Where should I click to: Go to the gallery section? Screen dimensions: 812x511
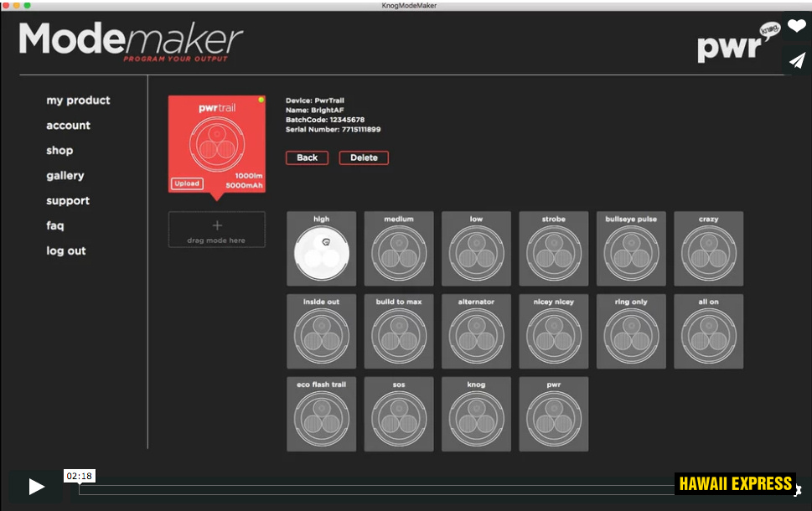[x=65, y=176]
